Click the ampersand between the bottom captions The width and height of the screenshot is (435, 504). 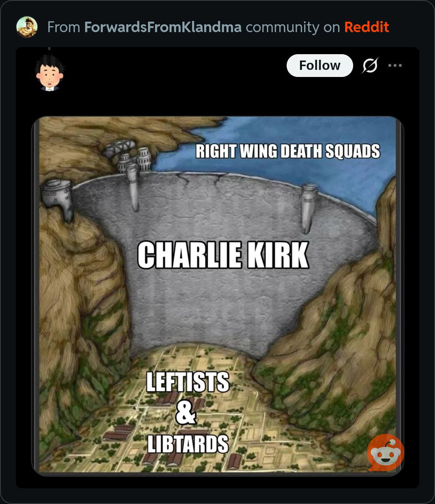coord(186,412)
